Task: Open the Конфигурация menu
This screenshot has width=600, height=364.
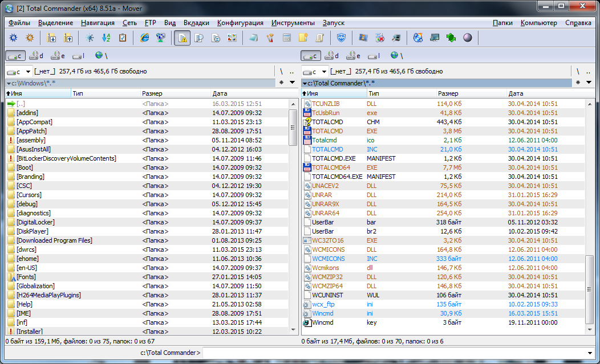Action: point(240,23)
